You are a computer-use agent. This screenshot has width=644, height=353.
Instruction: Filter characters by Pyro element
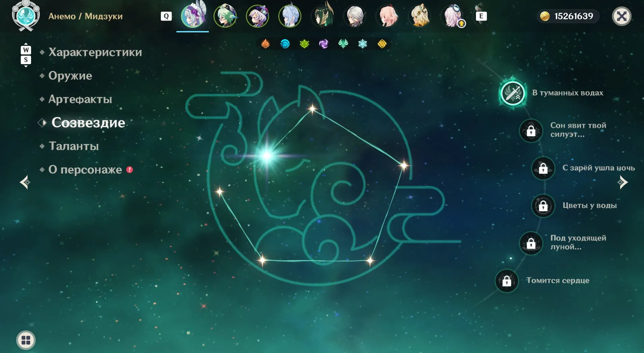[265, 44]
